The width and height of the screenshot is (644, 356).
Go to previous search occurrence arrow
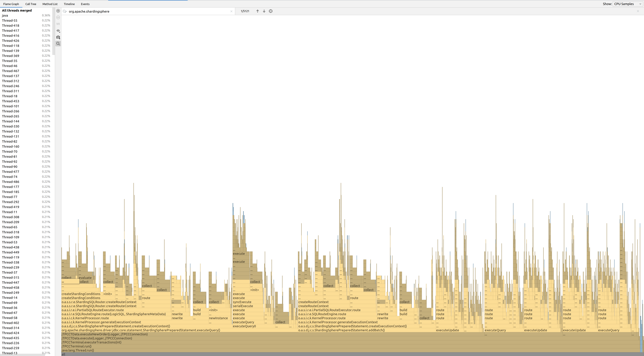(x=257, y=11)
